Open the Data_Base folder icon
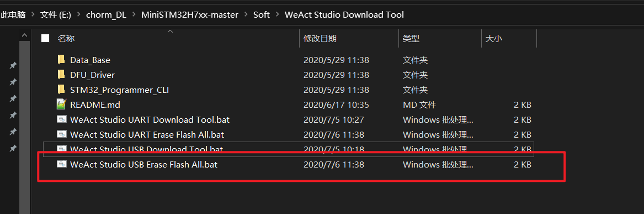The image size is (644, 214). click(x=61, y=60)
